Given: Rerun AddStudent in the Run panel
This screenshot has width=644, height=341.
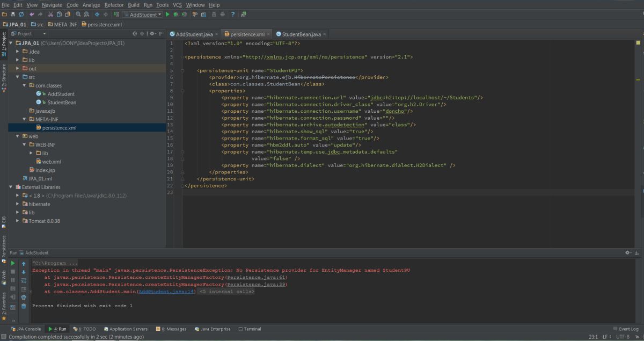Looking at the screenshot, I should pos(13,263).
